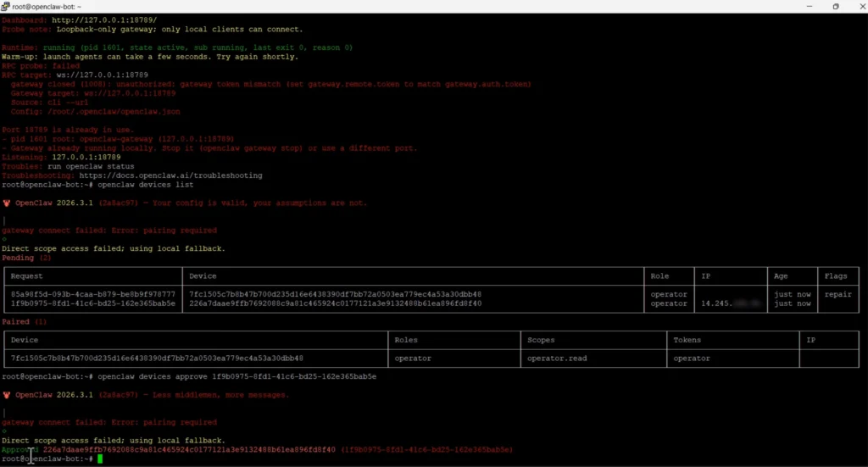
Task: Minimize the terminal window
Action: tap(801, 6)
